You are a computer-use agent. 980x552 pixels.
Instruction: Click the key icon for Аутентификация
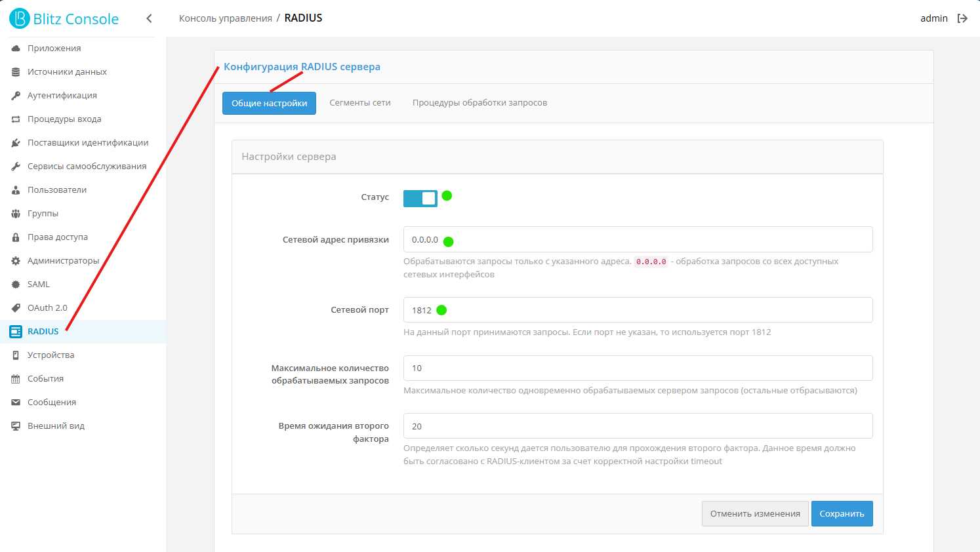16,96
